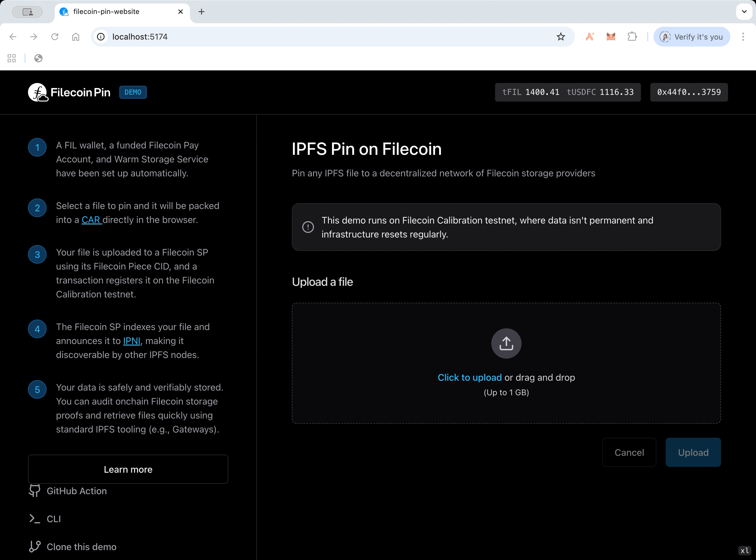Bookmark this page with star icon
Viewport: 756px width, 560px height.
[561, 37]
